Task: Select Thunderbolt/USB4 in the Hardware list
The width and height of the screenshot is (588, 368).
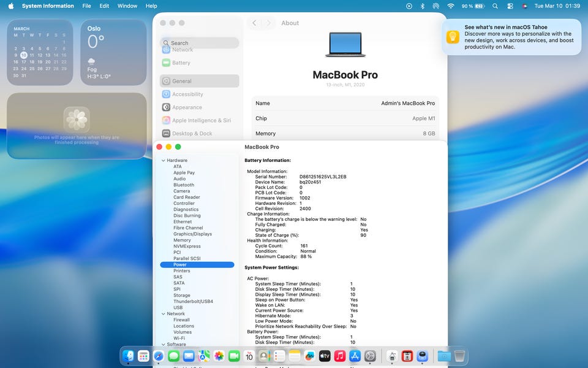Action: click(x=193, y=302)
